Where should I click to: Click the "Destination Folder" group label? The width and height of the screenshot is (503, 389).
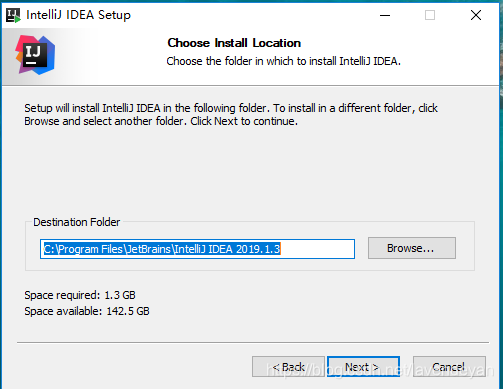point(77,222)
